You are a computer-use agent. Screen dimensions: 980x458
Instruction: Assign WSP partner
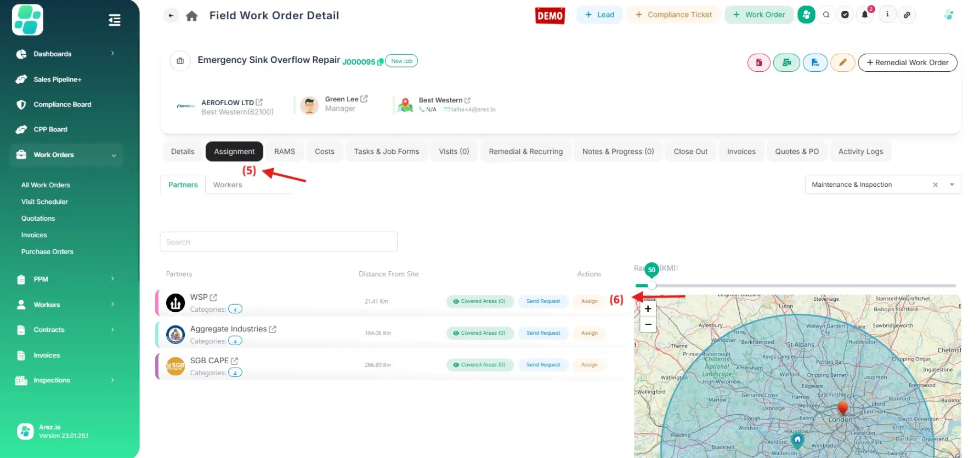[x=590, y=301]
